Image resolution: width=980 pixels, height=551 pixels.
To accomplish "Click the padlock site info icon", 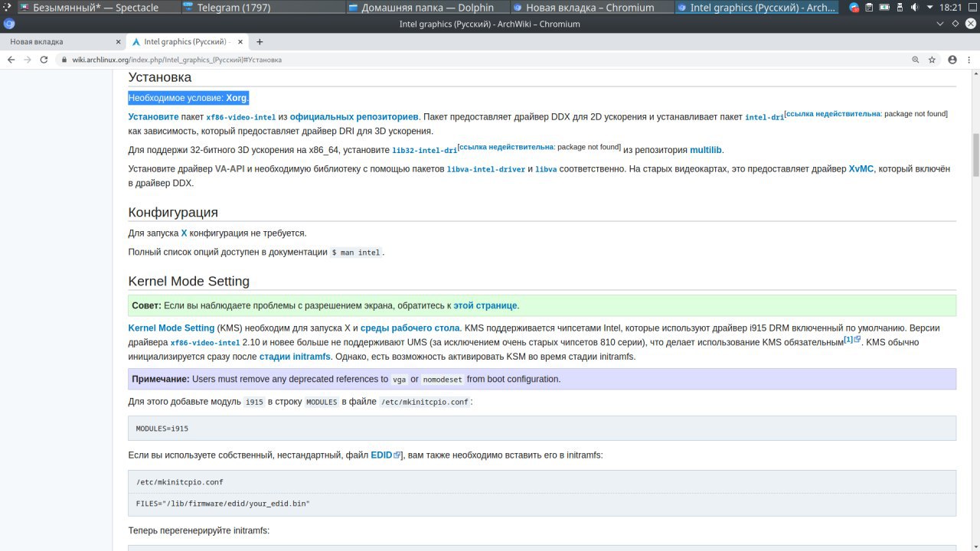I will click(x=64, y=60).
